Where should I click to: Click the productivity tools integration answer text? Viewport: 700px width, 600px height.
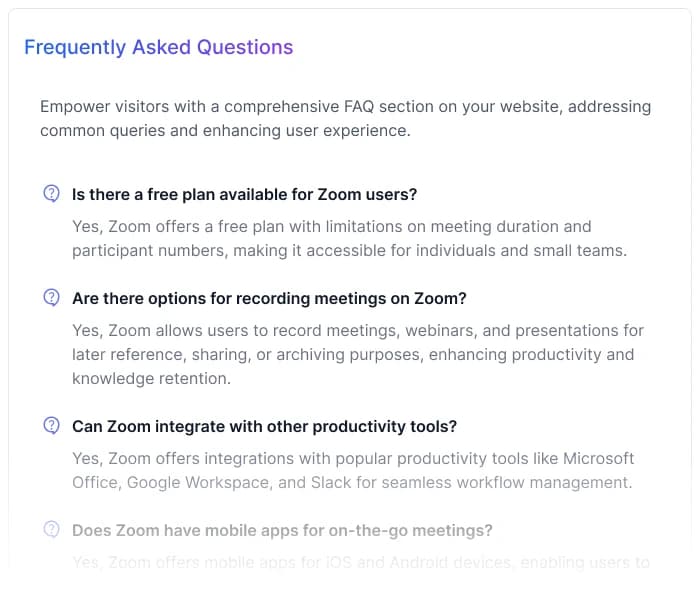[352, 470]
